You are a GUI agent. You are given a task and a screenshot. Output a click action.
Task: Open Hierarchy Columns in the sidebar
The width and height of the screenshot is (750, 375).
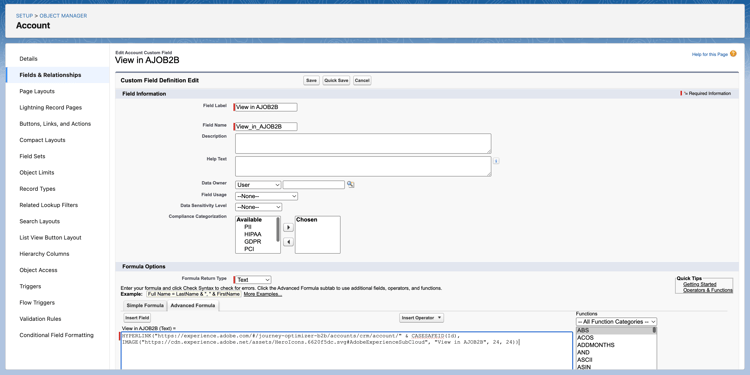(x=44, y=254)
